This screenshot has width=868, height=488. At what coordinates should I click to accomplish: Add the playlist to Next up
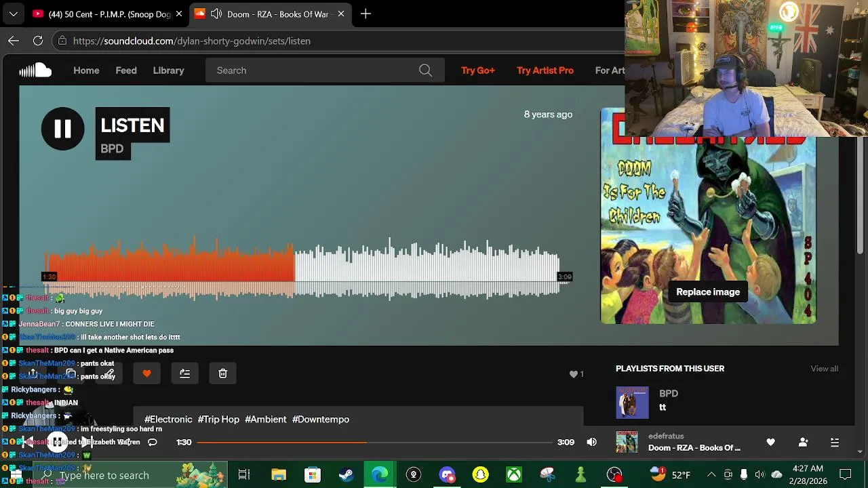[184, 373]
